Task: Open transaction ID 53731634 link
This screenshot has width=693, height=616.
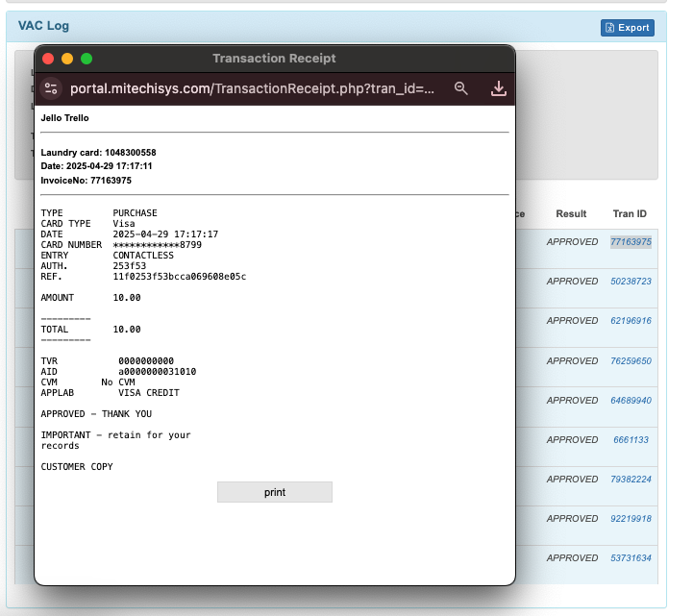Action: coord(631,558)
